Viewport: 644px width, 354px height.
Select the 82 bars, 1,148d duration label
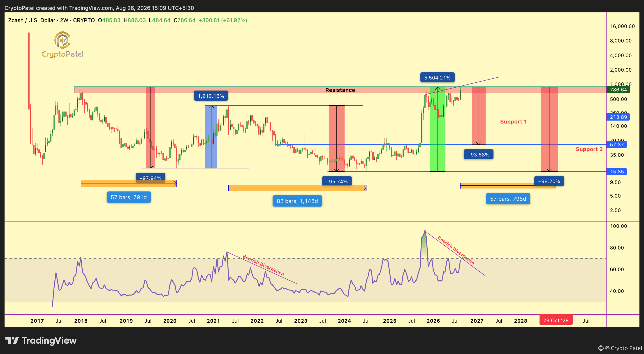click(x=297, y=201)
